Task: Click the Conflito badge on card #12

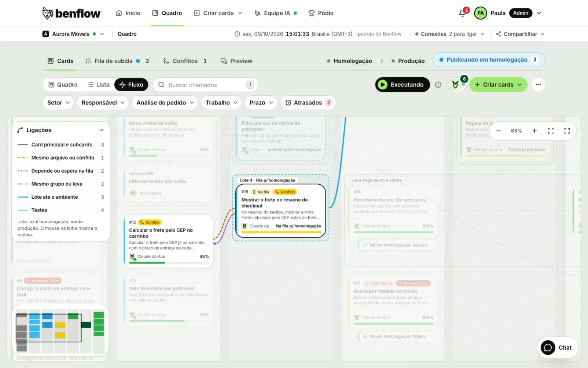Action: click(150, 222)
